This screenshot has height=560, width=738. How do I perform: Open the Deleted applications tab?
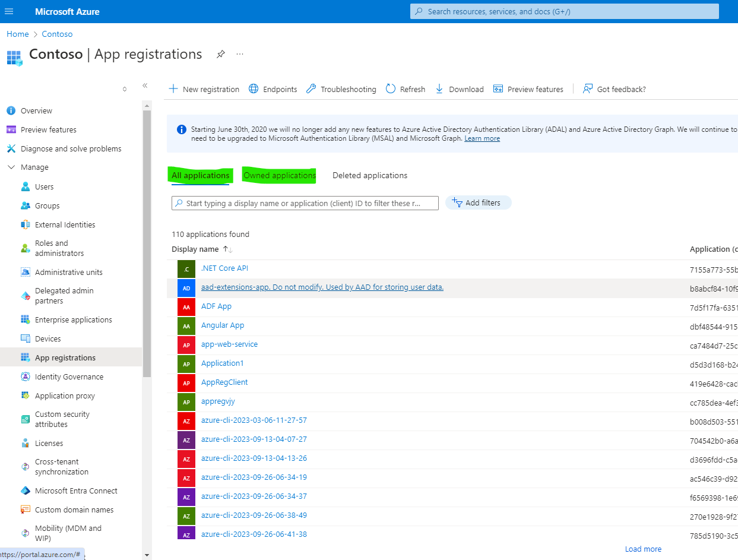pos(369,175)
